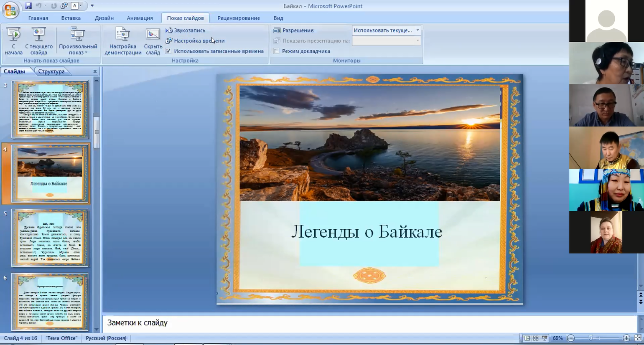Open 'Произвольный показ' dropdown menu
Image resolution: width=644 pixels, height=345 pixels.
78,41
